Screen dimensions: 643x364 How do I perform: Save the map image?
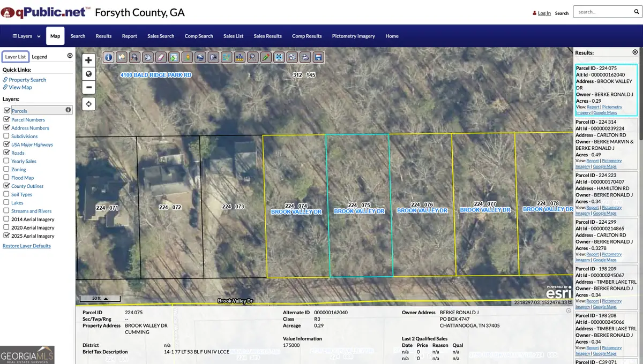(318, 57)
